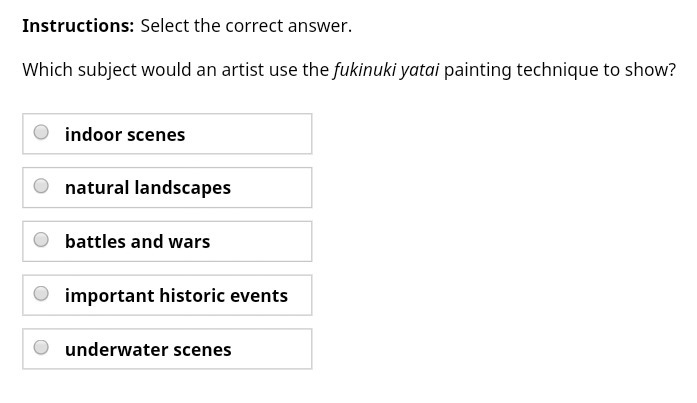Select the 'underwater scenes' radio button

tap(41, 348)
